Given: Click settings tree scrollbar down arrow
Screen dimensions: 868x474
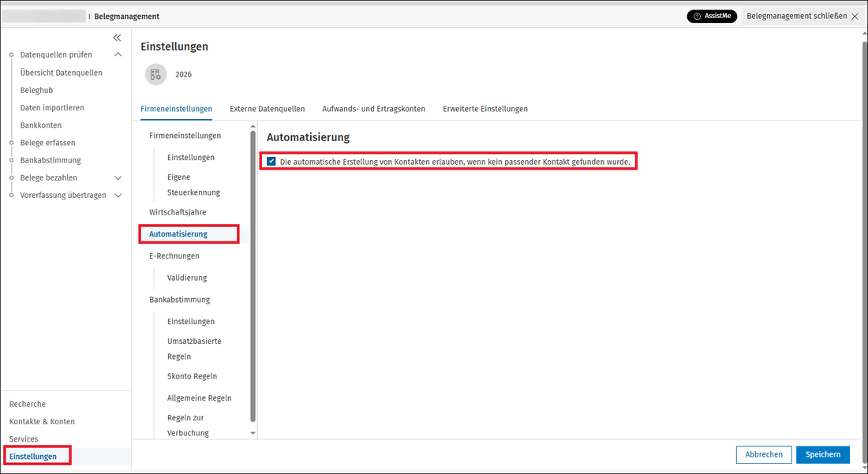Looking at the screenshot, I should point(253,433).
